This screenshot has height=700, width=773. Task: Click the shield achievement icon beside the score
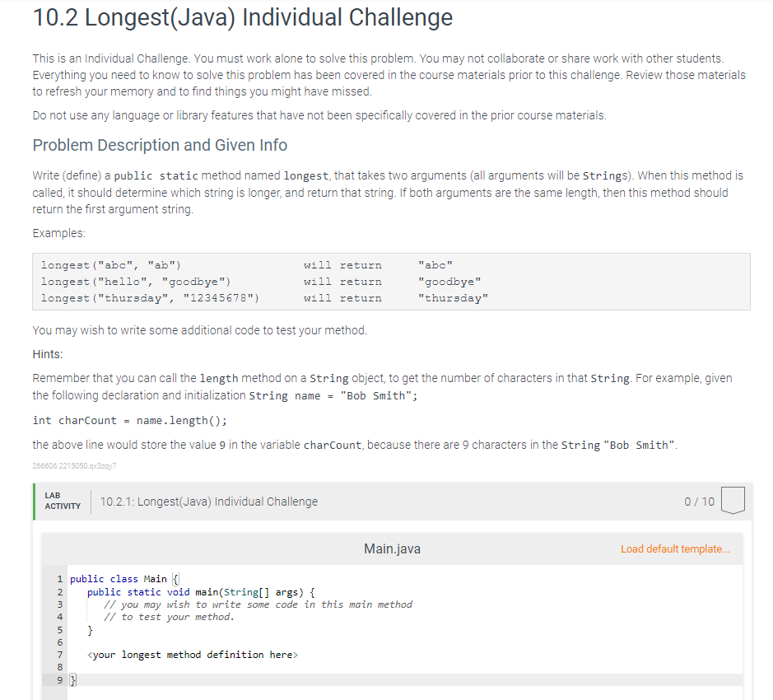coord(734,501)
